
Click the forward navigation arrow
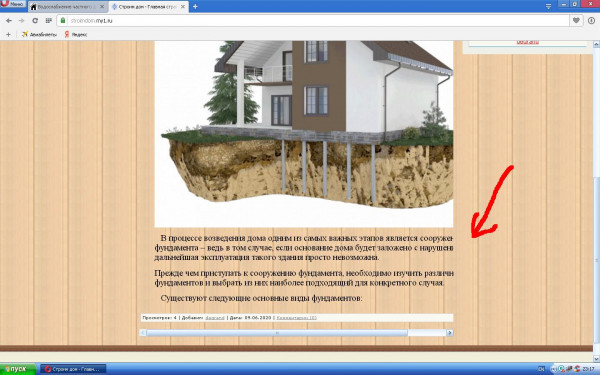pyautogui.click(x=21, y=21)
